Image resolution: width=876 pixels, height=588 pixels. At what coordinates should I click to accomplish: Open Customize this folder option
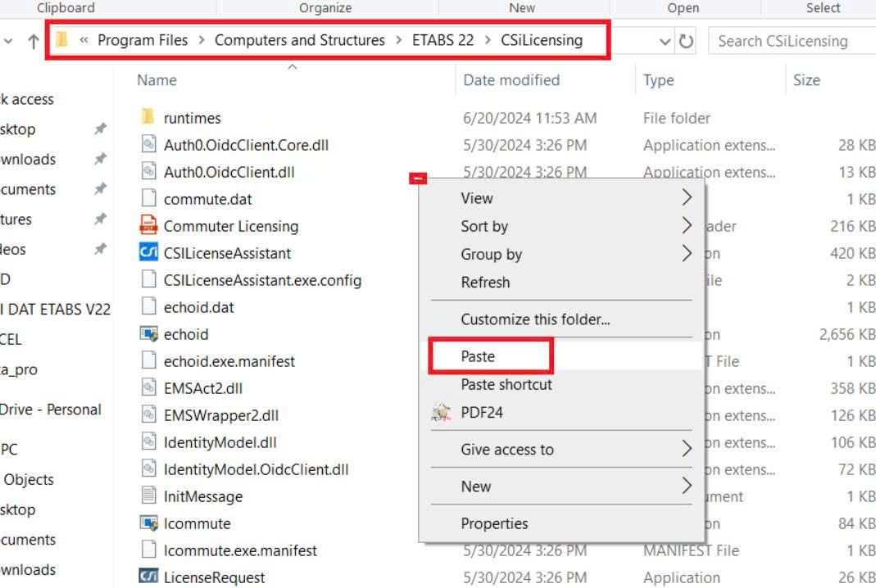tap(535, 319)
